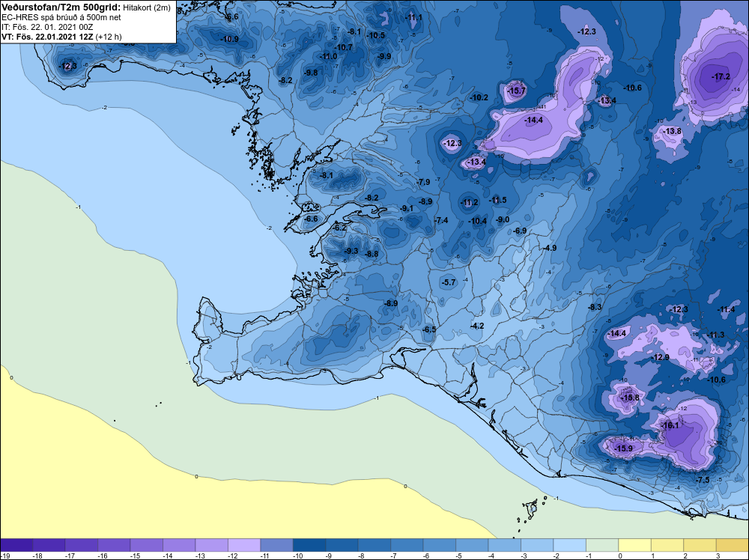Select the initial time 'IT: Fös. 22. 01. 2021 00Z'
This screenshot has width=749, height=560.
(x=47, y=27)
